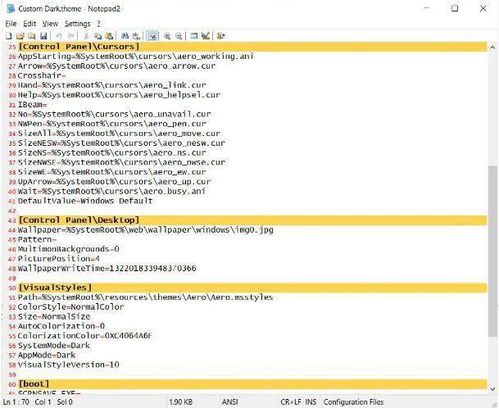Click ANSI encoding in status bar
The height and width of the screenshot is (408, 499).
[x=230, y=402]
